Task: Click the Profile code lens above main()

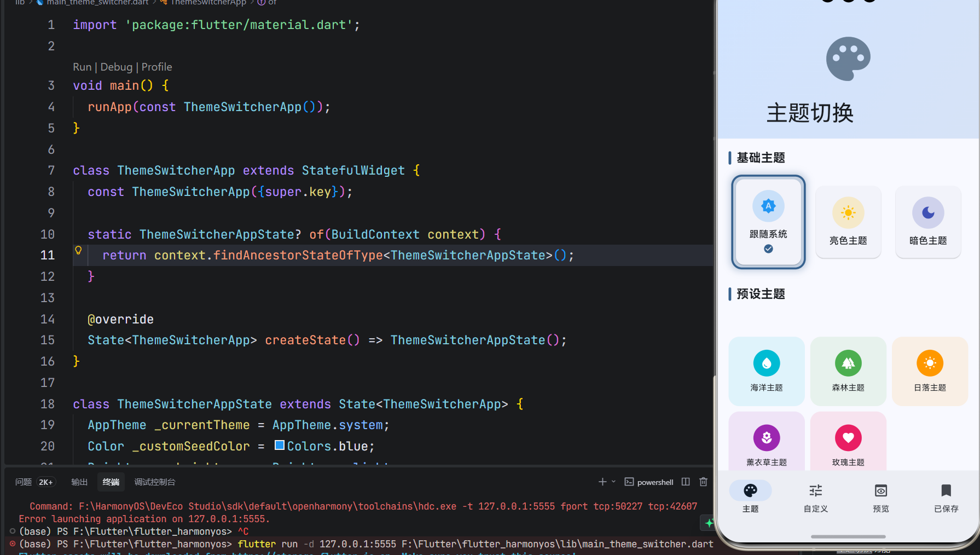Action: (156, 67)
